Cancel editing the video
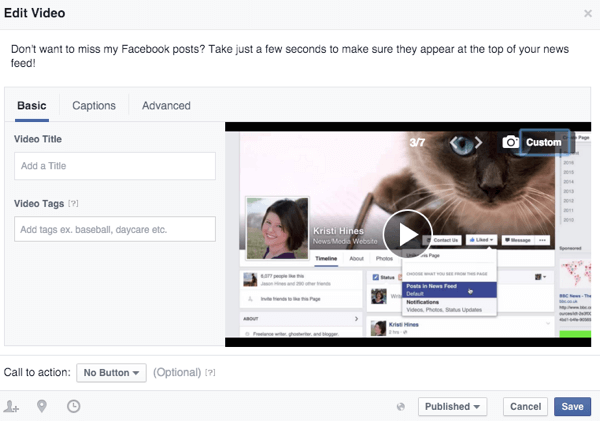 point(525,406)
